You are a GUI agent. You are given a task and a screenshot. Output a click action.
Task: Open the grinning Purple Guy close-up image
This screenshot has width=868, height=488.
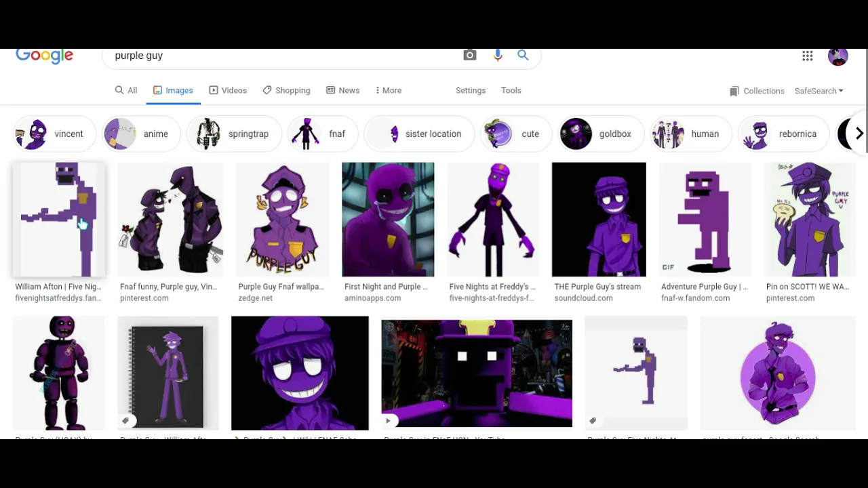tap(300, 373)
